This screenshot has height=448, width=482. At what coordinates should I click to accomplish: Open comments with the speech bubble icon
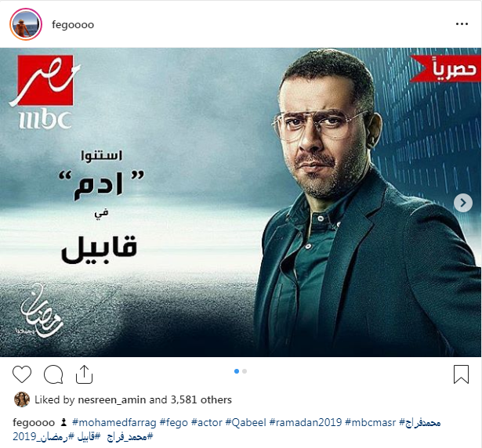tap(53, 374)
